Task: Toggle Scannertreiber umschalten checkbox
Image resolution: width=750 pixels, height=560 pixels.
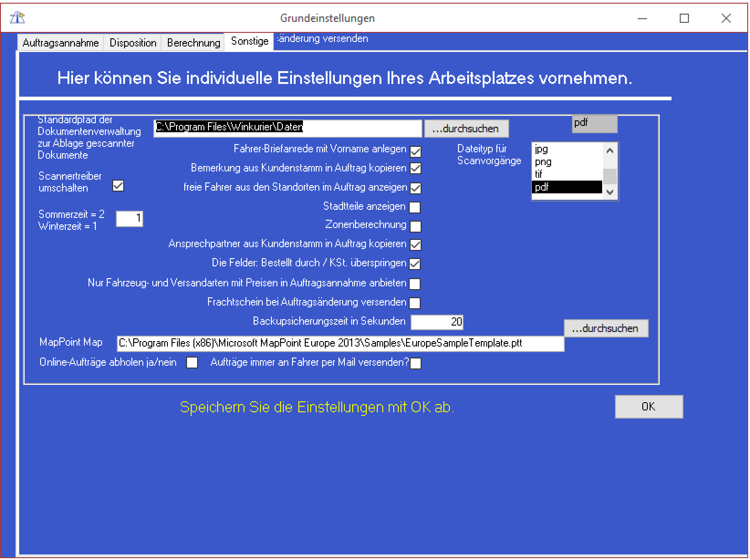Action: click(118, 186)
